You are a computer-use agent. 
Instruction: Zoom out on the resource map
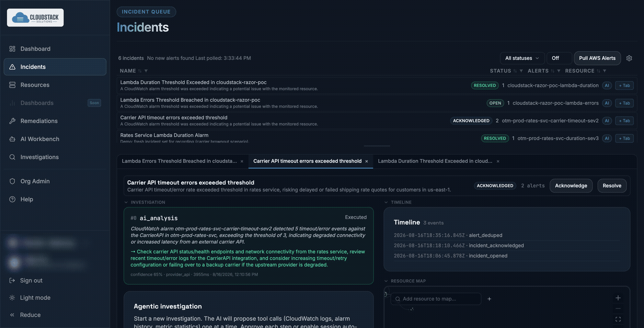click(618, 309)
